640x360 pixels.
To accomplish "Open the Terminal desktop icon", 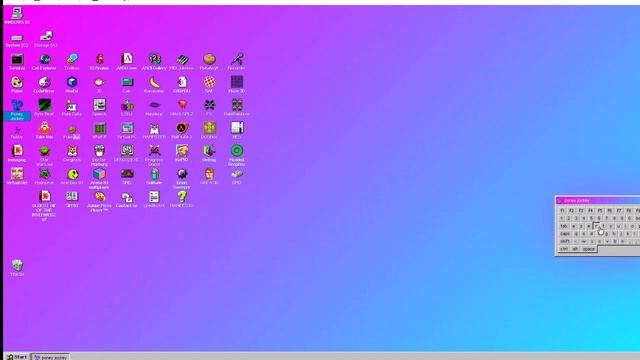I will pyautogui.click(x=17, y=62).
